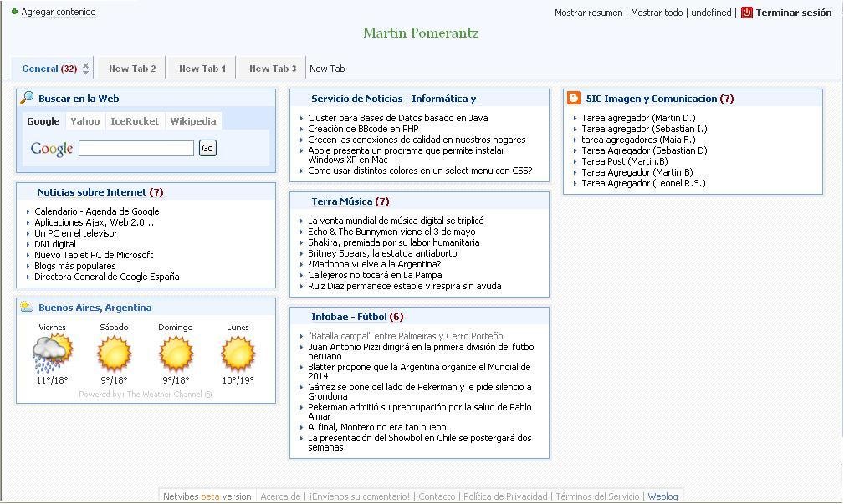This screenshot has width=844, height=504.
Task: Open the Apple Windows XP en Mac article
Action: click(x=407, y=155)
